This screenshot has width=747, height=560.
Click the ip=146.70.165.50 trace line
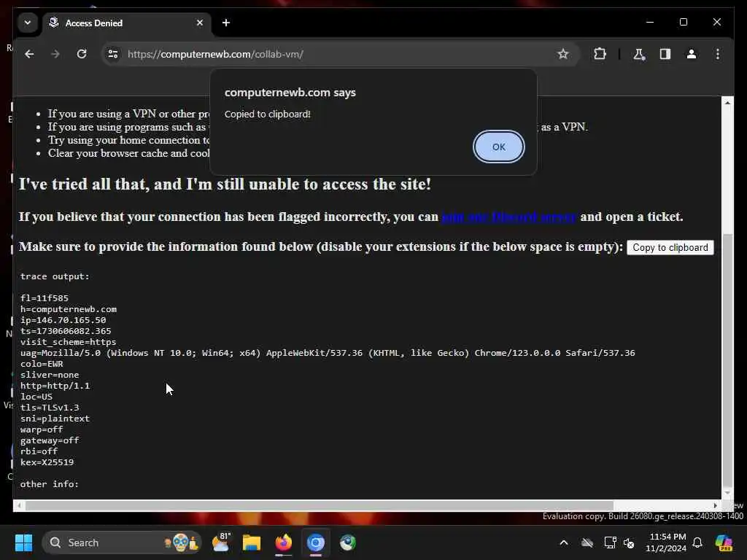click(x=63, y=320)
